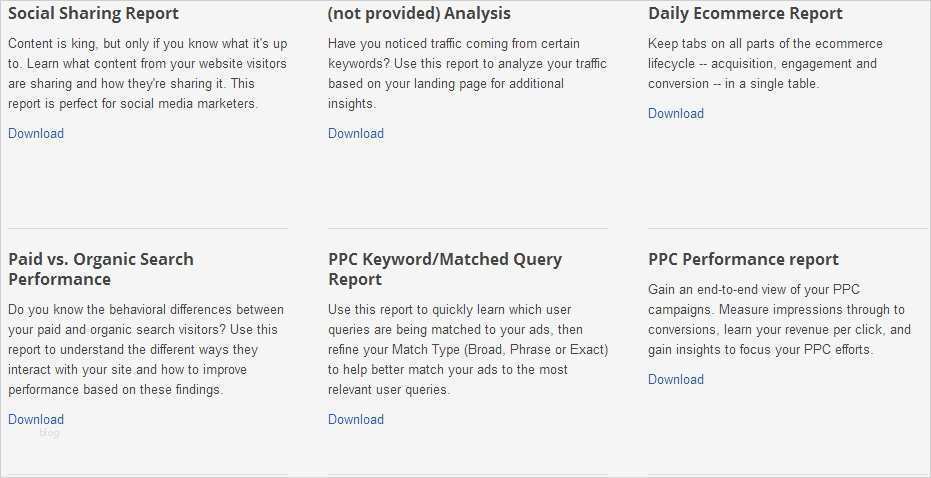Click the description about traffic from certain keywords

pyautogui.click(x=466, y=73)
